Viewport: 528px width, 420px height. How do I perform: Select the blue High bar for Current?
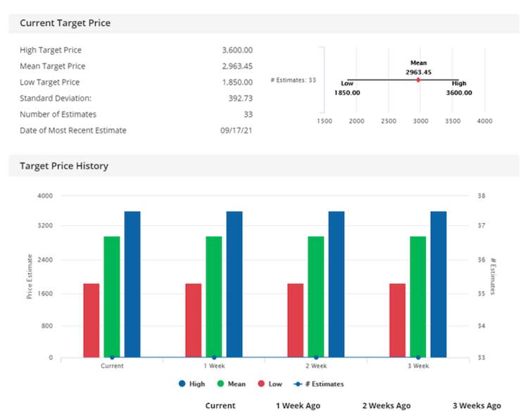point(132,284)
